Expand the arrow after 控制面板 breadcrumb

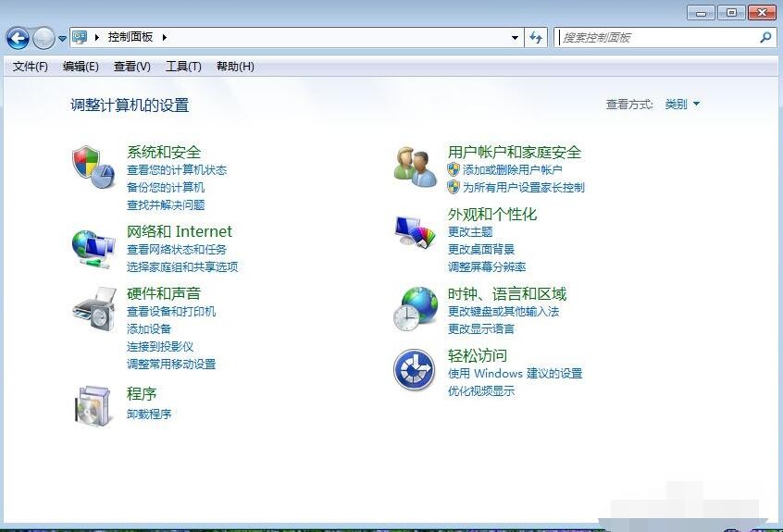[165, 37]
